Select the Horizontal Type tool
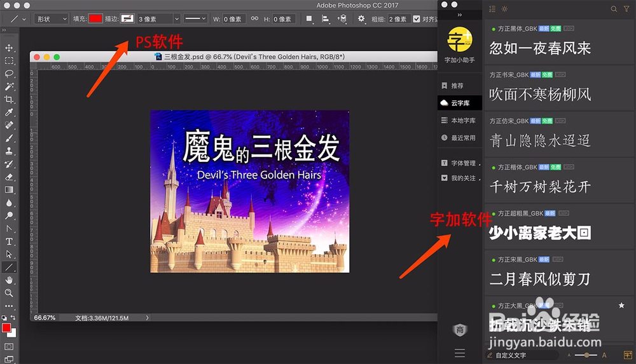The height and width of the screenshot is (364, 636). pyautogui.click(x=9, y=241)
